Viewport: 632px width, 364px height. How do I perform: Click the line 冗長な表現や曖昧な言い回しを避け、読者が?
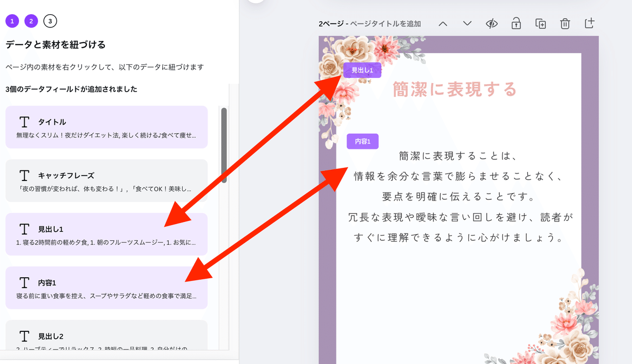click(x=460, y=217)
